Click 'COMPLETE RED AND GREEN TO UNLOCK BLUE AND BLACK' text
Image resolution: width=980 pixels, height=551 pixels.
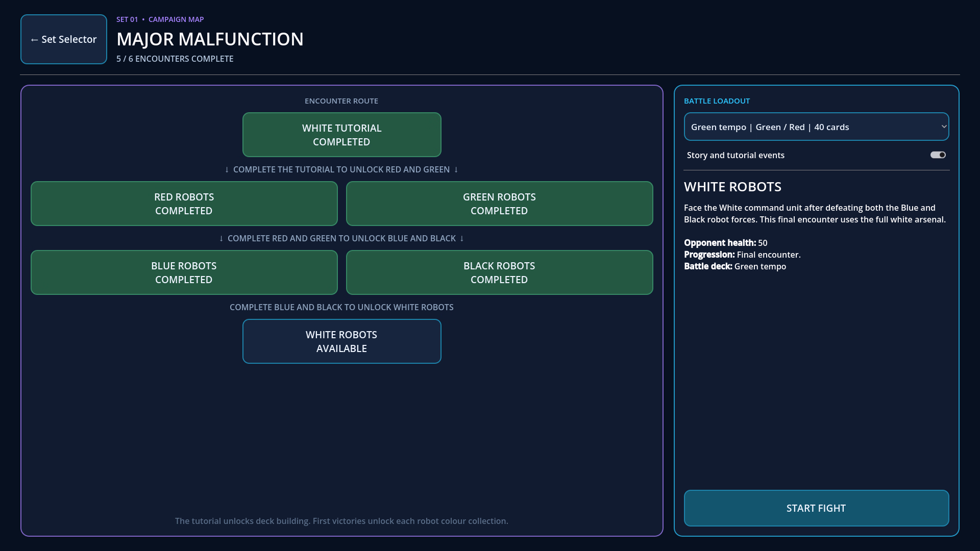click(341, 238)
